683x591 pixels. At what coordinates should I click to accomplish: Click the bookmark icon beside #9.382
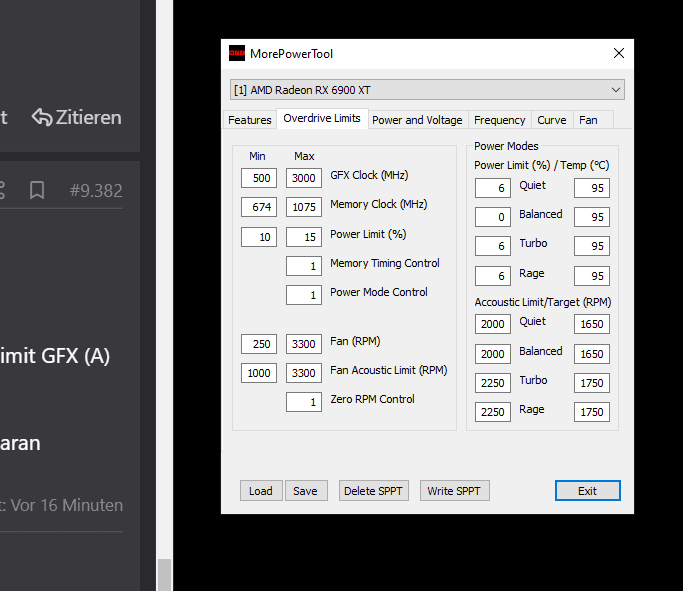pyautogui.click(x=37, y=190)
